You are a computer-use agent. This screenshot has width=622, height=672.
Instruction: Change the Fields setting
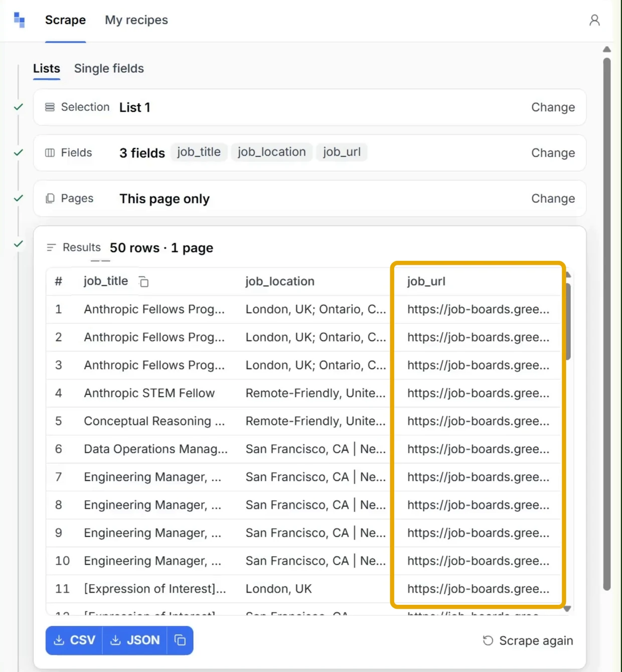pos(553,153)
